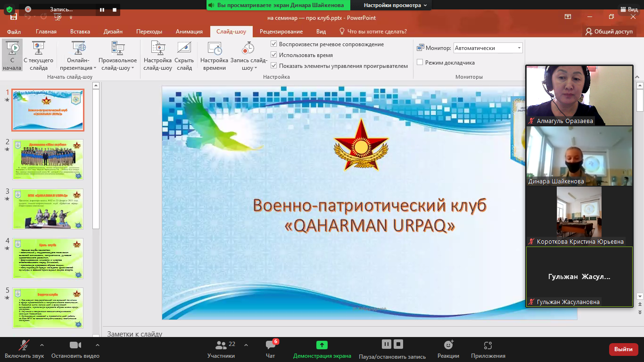Select slide 3 thumbnail in panel
644x362 pixels.
48,209
